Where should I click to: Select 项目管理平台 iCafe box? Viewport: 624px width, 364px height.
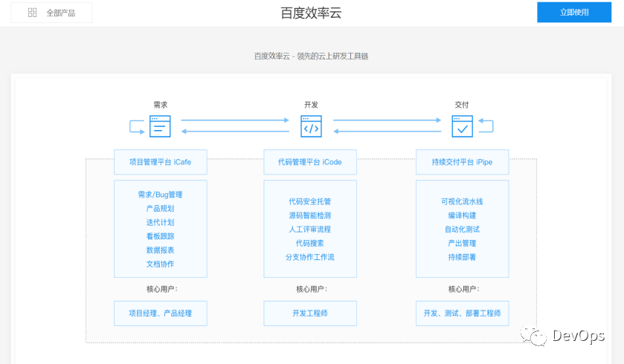pyautogui.click(x=161, y=162)
